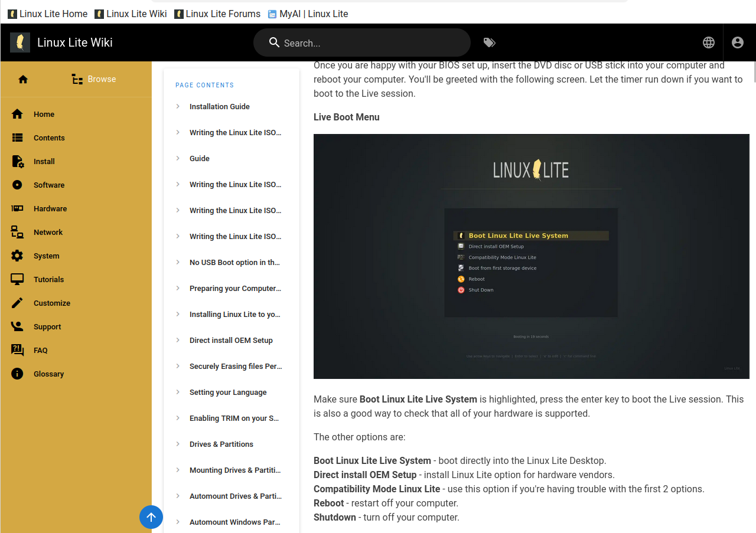This screenshot has width=756, height=533.
Task: Click the Linux Lite Wiki header title
Action: click(75, 42)
